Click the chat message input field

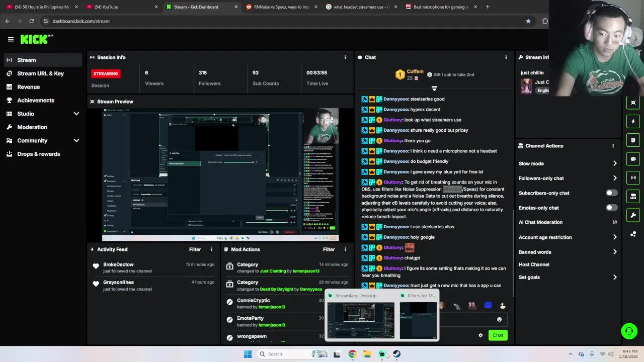click(468, 319)
